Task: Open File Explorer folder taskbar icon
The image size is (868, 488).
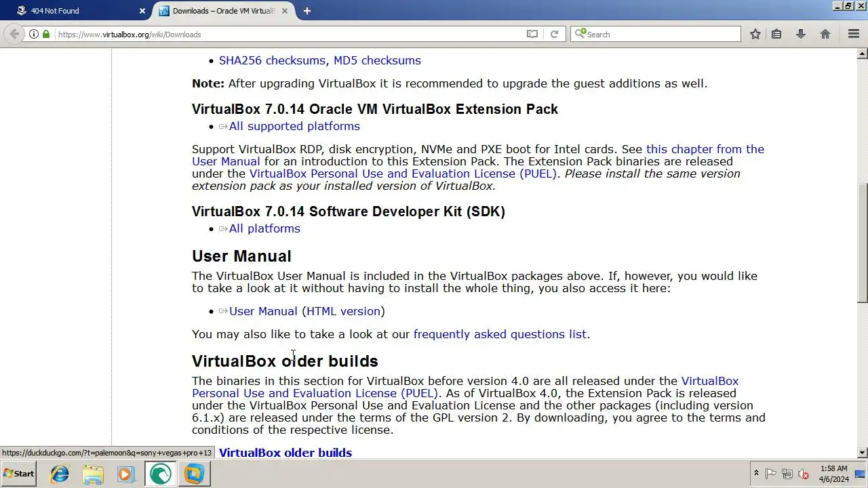Action: 93,474
